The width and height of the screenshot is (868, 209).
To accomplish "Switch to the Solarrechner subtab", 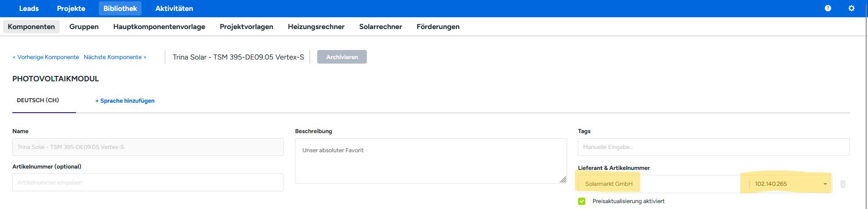I will 380,27.
